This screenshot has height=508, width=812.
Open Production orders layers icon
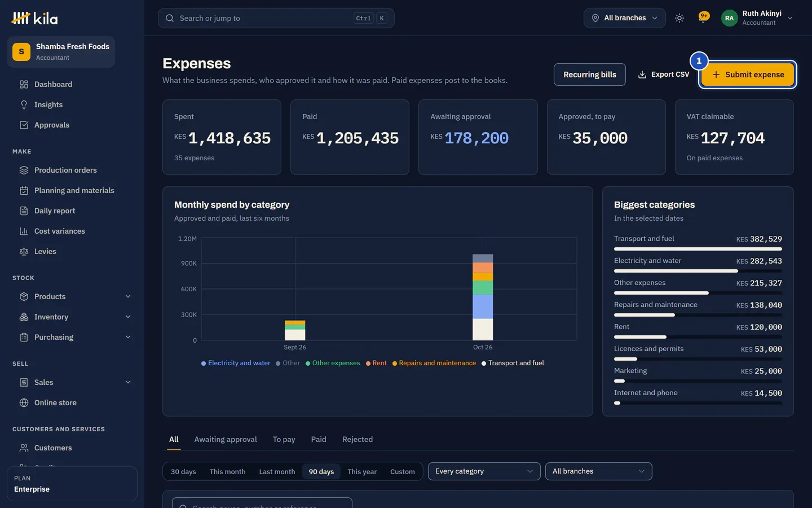click(24, 170)
